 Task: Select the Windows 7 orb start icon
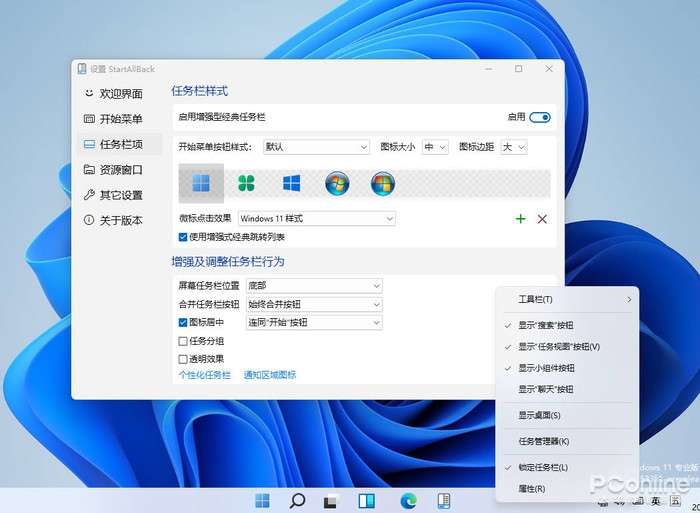337,184
